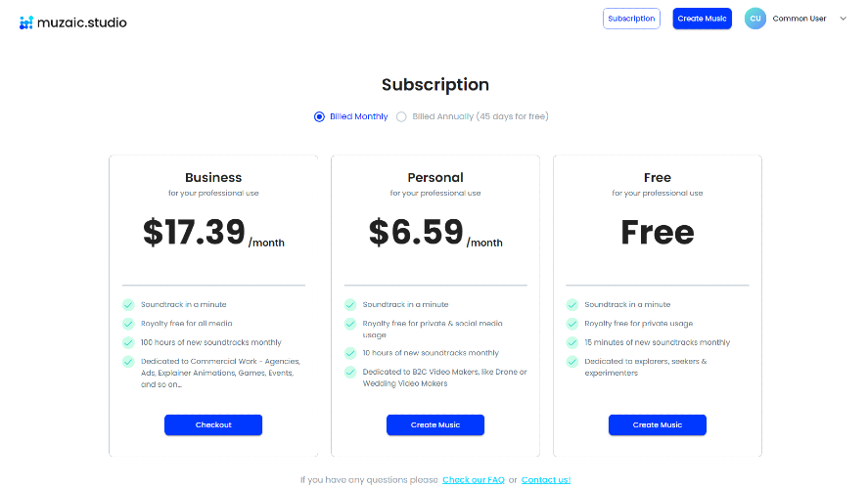Select Billed Annually radio option

coord(401,116)
